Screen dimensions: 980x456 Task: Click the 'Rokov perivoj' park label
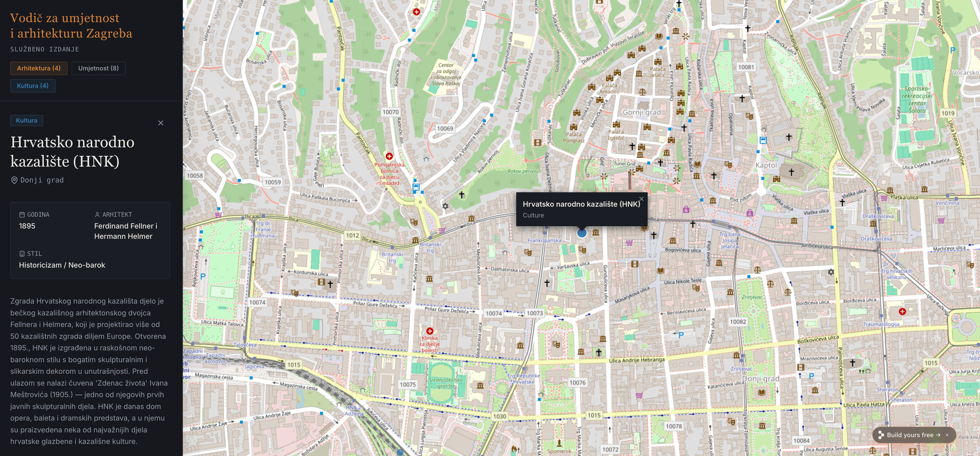pyautogui.click(x=523, y=171)
